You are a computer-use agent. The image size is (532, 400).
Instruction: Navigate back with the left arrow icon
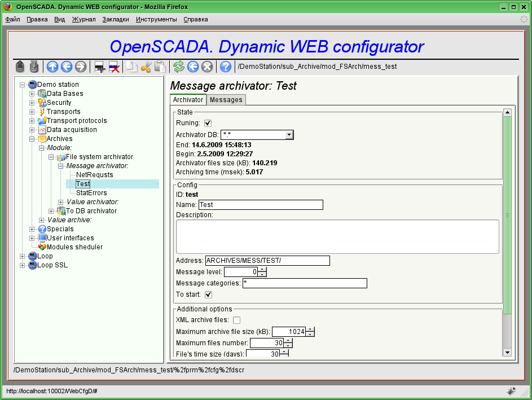pyautogui.click(x=67, y=67)
